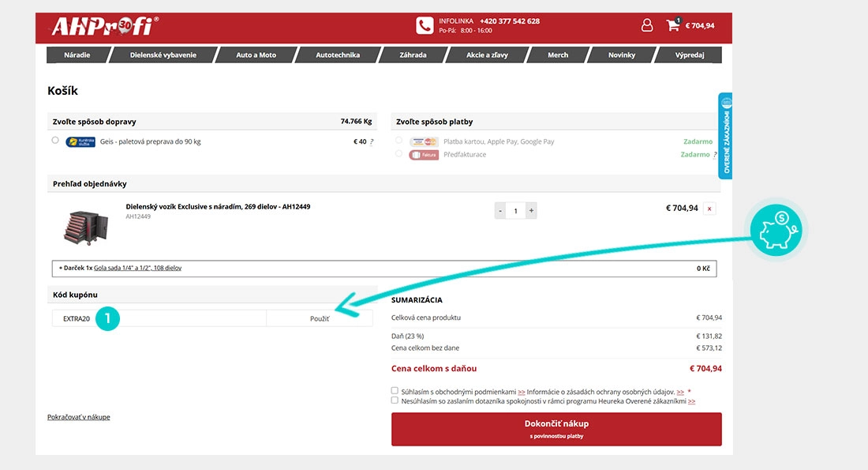This screenshot has width=868, height=470.
Task: Click Pokračovať v nákupe link
Action: point(79,417)
